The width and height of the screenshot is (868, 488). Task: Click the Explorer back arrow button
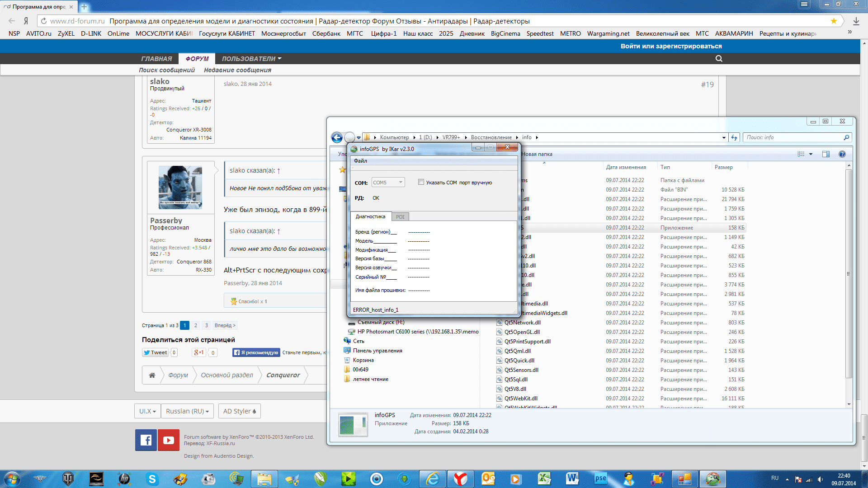pyautogui.click(x=337, y=137)
